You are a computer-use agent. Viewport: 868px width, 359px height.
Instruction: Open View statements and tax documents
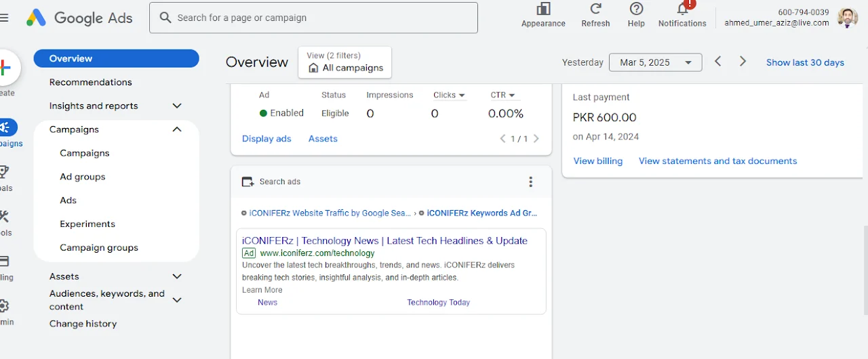[717, 161]
